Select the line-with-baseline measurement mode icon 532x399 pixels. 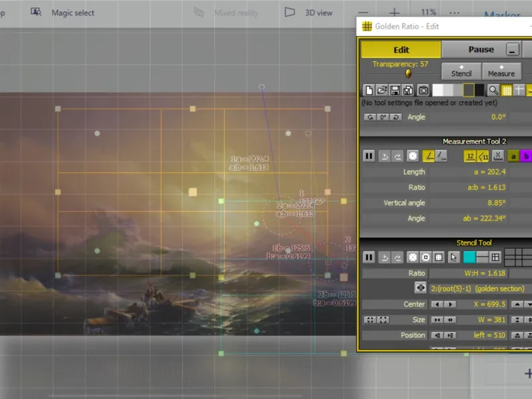(x=441, y=156)
